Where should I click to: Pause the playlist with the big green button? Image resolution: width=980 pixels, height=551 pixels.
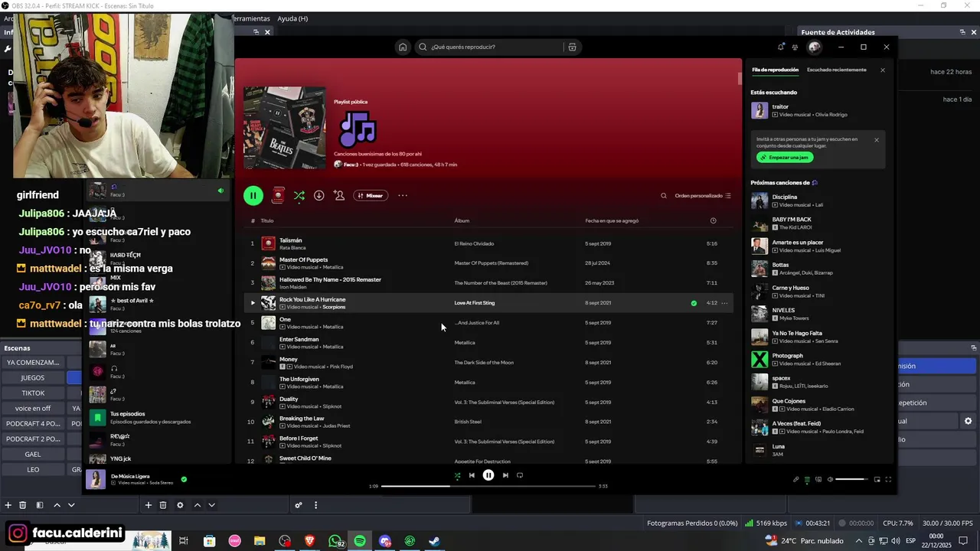coord(253,195)
